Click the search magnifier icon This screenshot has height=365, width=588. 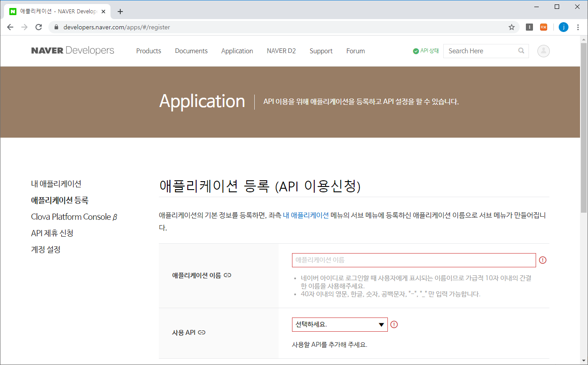[x=521, y=51]
